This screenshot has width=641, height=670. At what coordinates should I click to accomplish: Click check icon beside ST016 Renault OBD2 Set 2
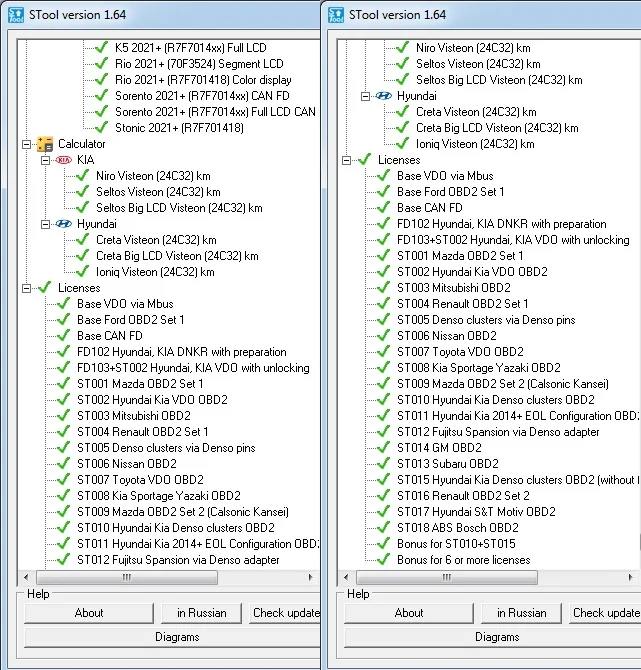[383, 496]
